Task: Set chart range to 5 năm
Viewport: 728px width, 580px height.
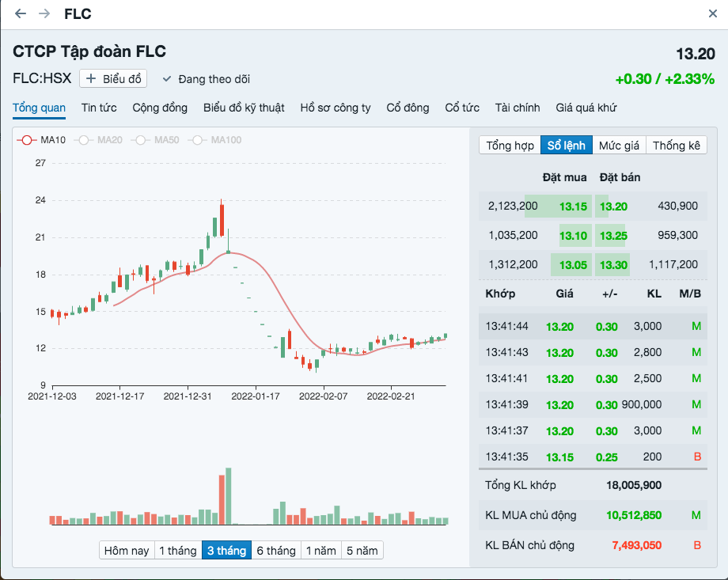Action: [x=362, y=550]
